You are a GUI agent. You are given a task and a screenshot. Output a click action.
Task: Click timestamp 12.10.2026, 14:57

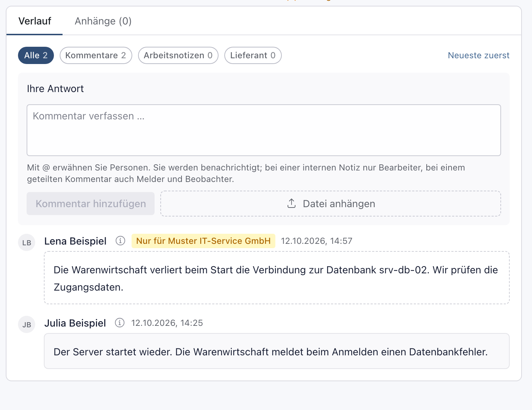tap(317, 241)
